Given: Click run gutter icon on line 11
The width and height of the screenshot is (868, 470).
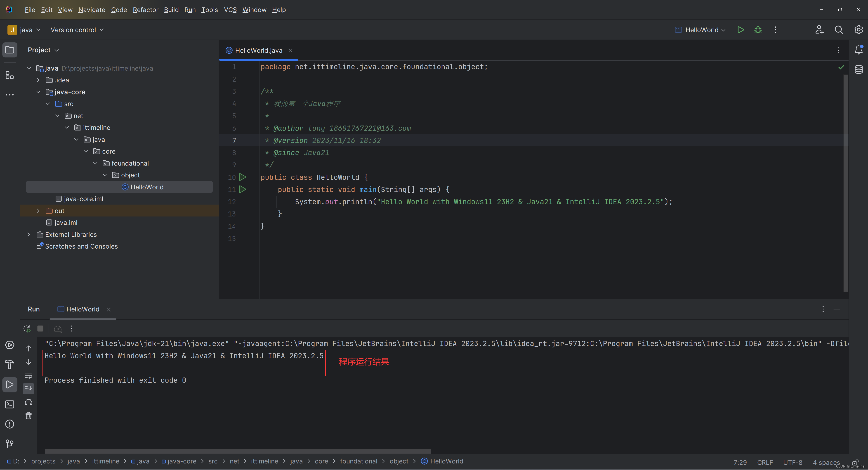Looking at the screenshot, I should [x=242, y=189].
